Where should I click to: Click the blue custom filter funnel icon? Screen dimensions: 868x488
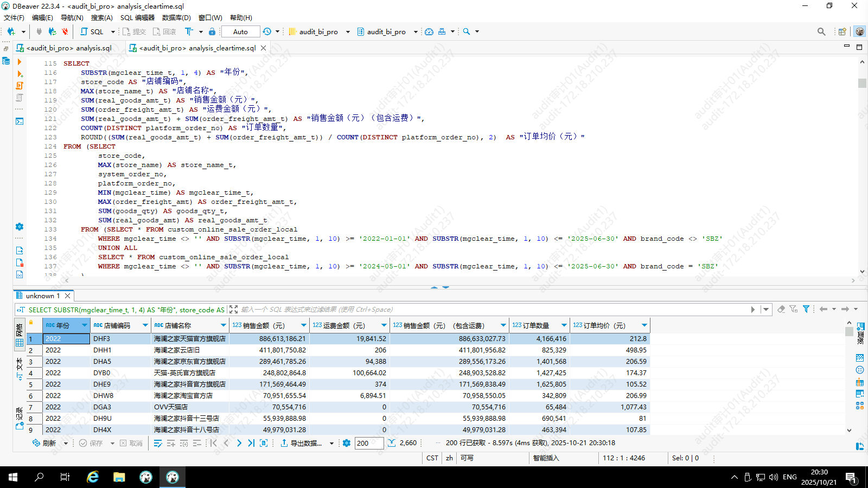806,309
